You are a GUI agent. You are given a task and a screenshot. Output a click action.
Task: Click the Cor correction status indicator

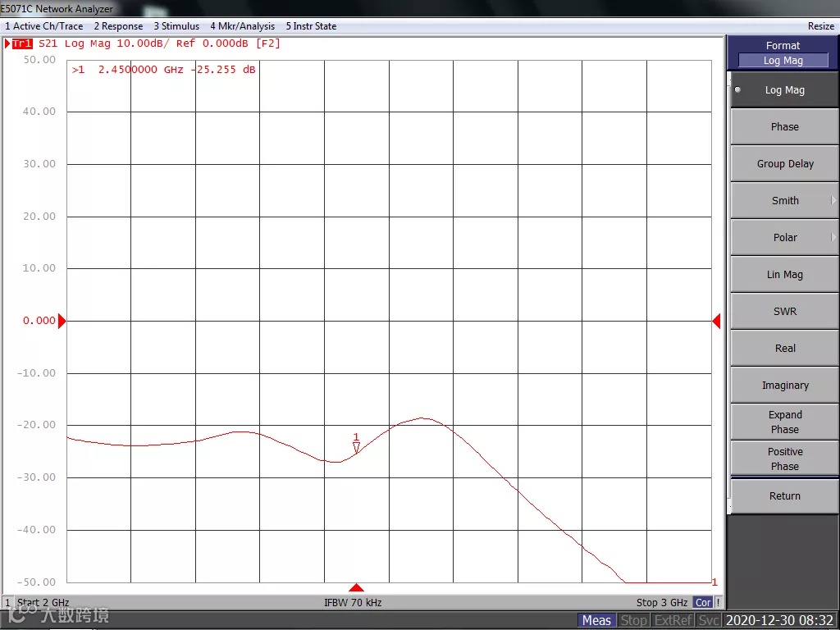point(703,603)
